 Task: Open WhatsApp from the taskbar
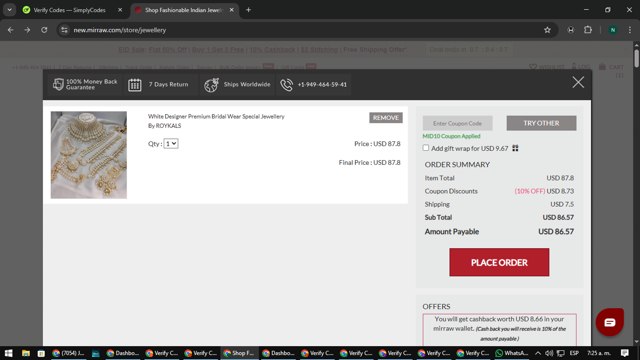click(x=512, y=353)
